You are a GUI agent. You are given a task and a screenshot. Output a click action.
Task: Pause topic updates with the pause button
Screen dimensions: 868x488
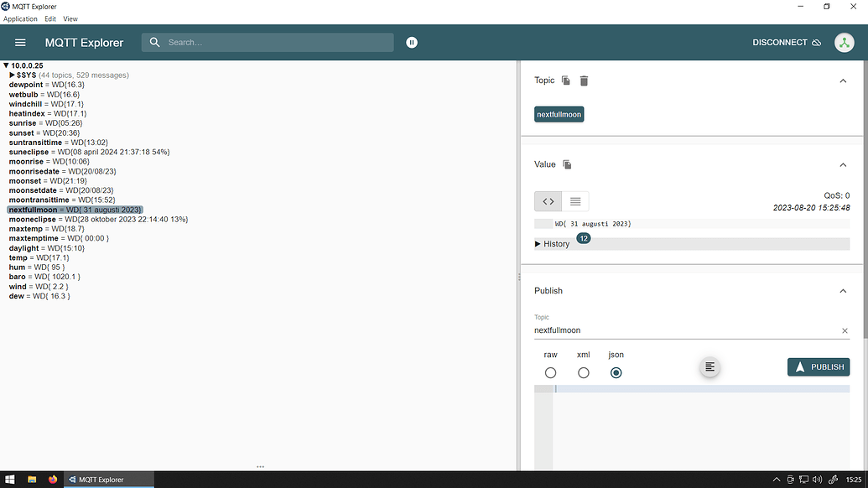click(412, 43)
